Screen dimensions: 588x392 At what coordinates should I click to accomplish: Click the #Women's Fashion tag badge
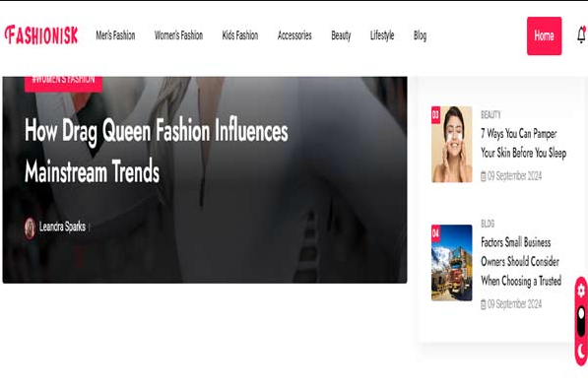click(x=63, y=84)
